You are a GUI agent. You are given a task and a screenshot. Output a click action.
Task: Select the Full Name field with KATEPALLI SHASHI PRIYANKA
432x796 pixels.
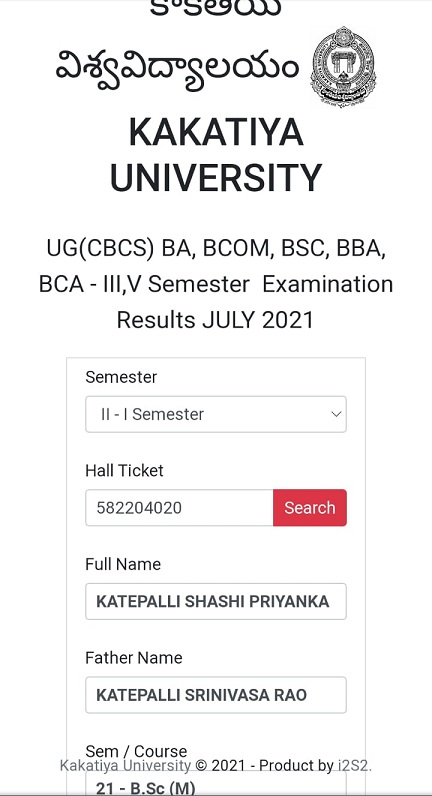(216, 601)
